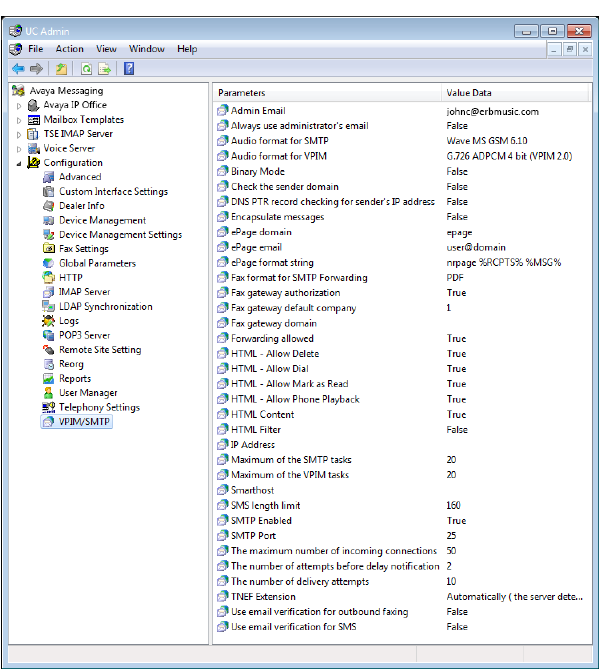Screen dimensions: 599x669
Task: Minimize the inner MDI child window
Action: (554, 49)
